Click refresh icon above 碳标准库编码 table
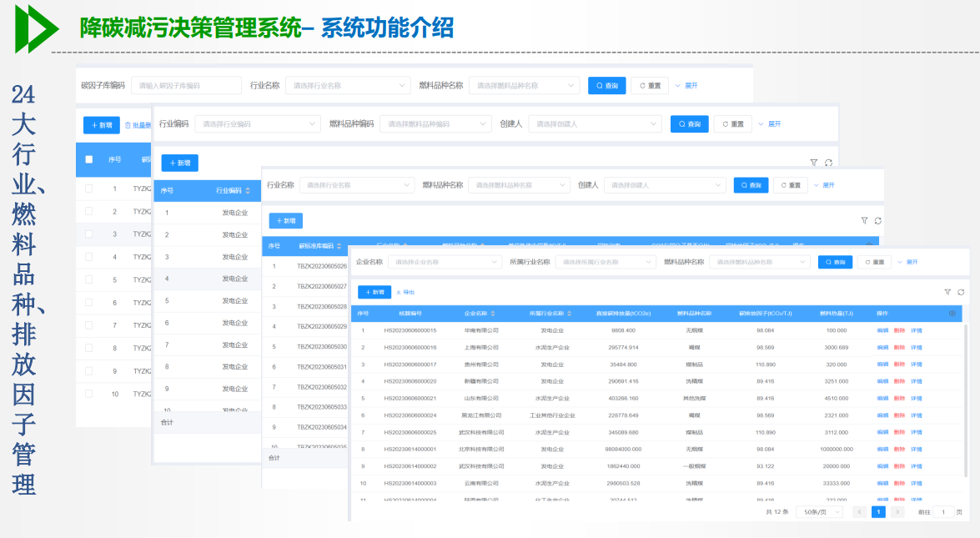Viewport: 980px width, 538px height. [878, 220]
